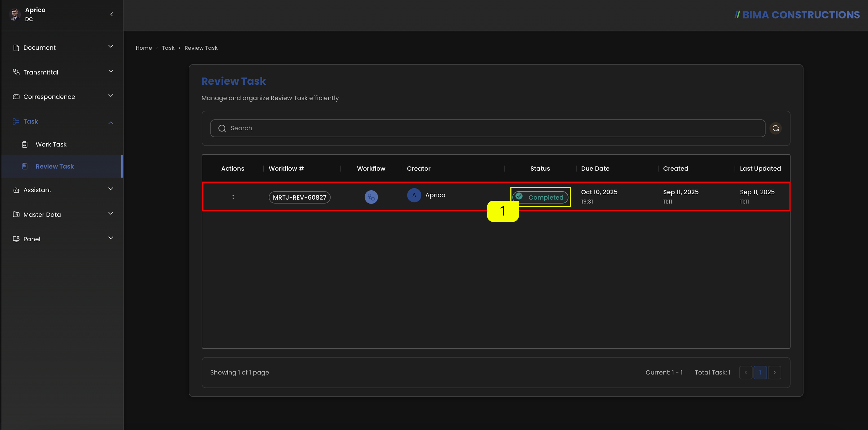Select page 1 in pagination
The width and height of the screenshot is (868, 430).
click(760, 372)
